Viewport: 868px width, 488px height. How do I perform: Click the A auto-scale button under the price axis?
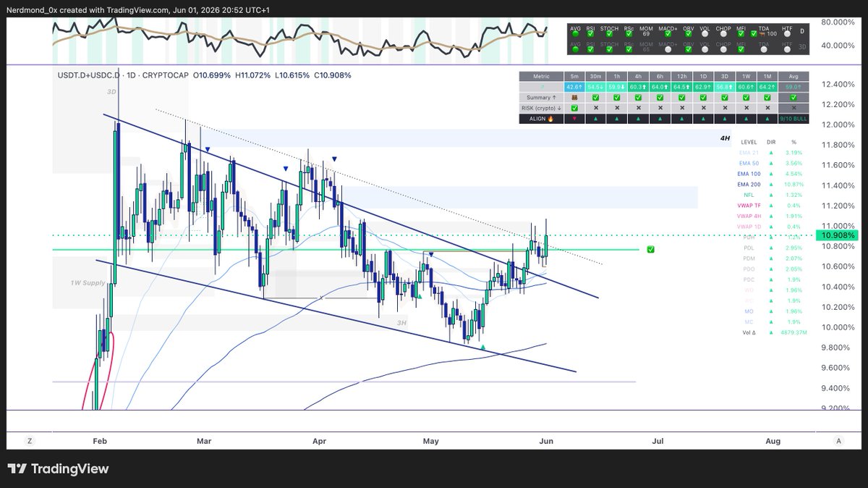click(x=838, y=440)
